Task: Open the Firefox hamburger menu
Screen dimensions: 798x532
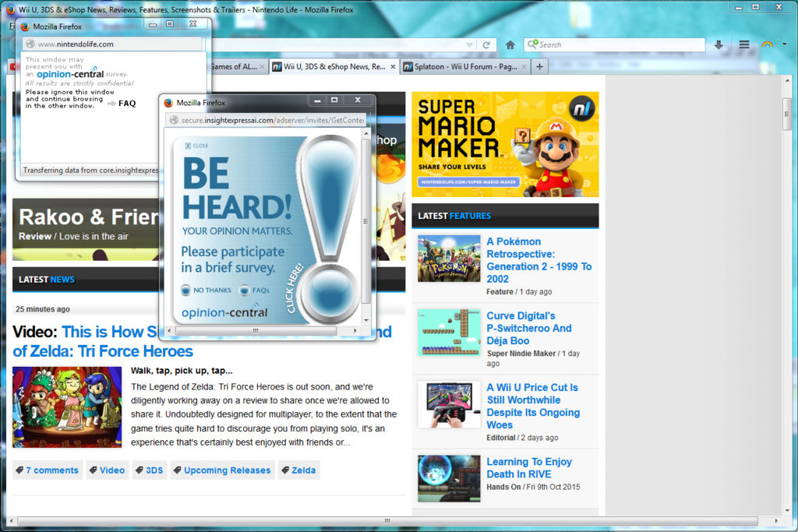Action: (744, 45)
